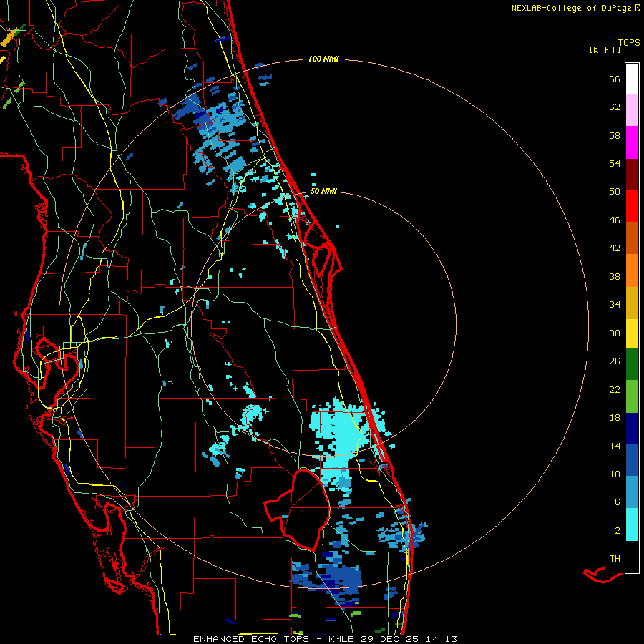Click the legend value 46
Image resolution: width=644 pixels, height=644 pixels.
pos(615,220)
